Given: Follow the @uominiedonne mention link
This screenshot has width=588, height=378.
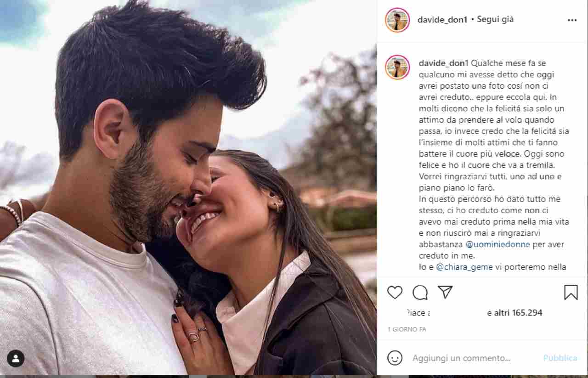Looking at the screenshot, I should (x=498, y=244).
